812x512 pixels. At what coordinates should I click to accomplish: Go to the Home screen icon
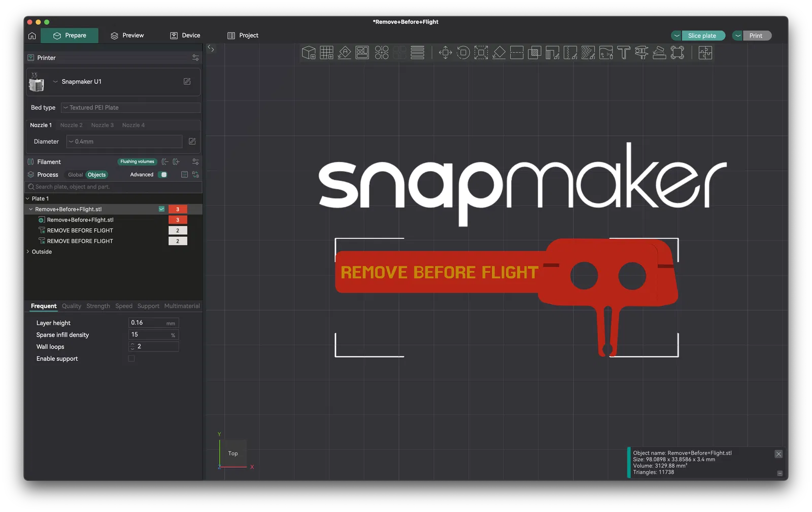pos(32,36)
